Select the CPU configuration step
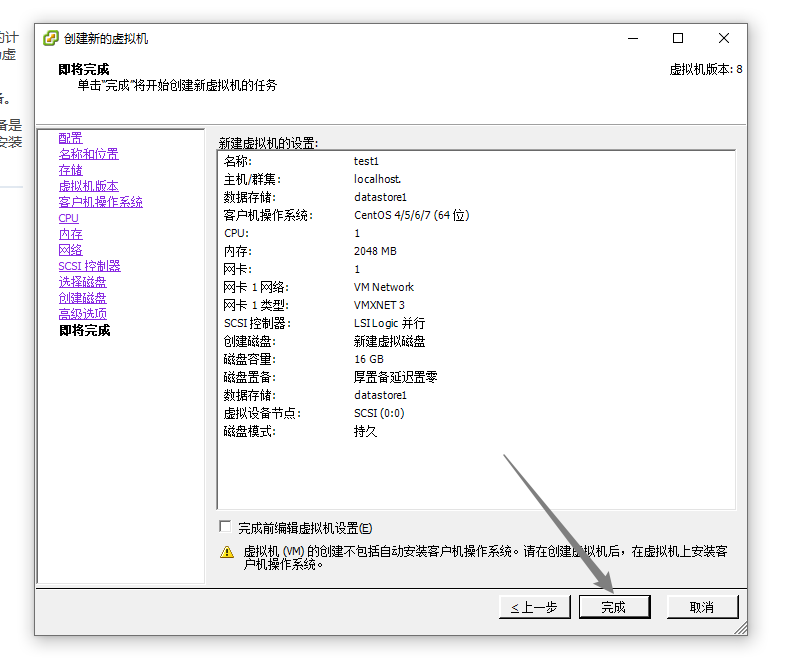Image resolution: width=806 pixels, height=662 pixels. 68,217
